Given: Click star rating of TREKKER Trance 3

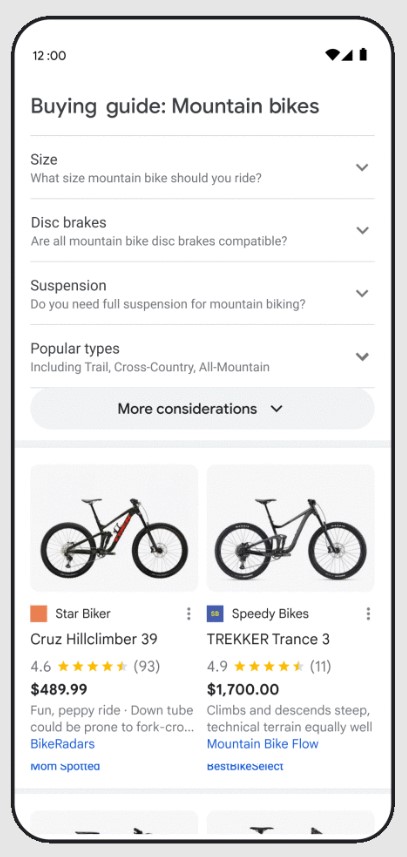Looking at the screenshot, I should pos(269,666).
